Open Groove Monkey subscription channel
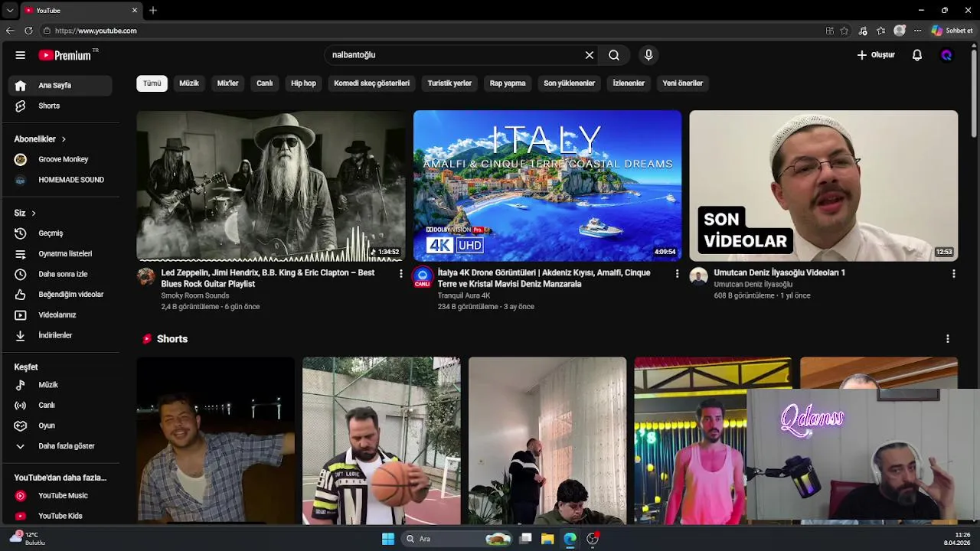 (60, 159)
